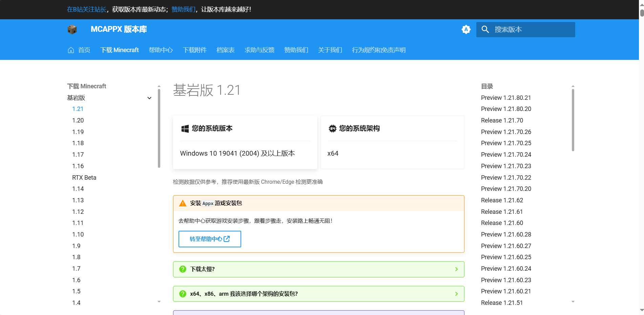644x315 pixels.
Task: Jump to Preview 1.21.60.25 in 目录
Action: (506, 257)
